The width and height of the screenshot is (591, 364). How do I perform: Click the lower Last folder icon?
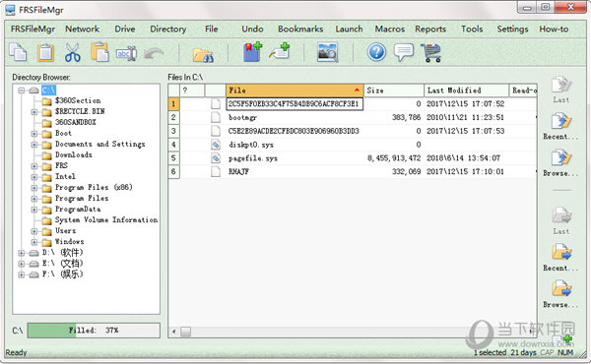561,215
